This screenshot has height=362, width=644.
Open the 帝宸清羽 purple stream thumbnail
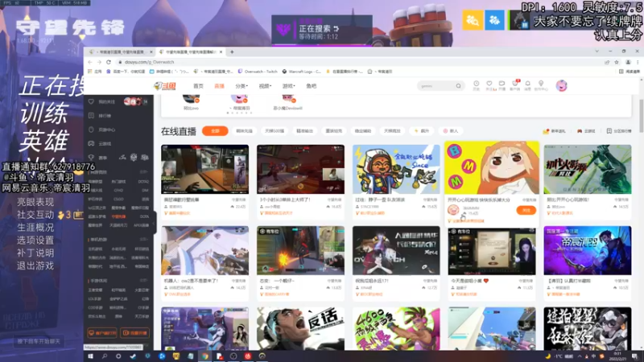(588, 250)
